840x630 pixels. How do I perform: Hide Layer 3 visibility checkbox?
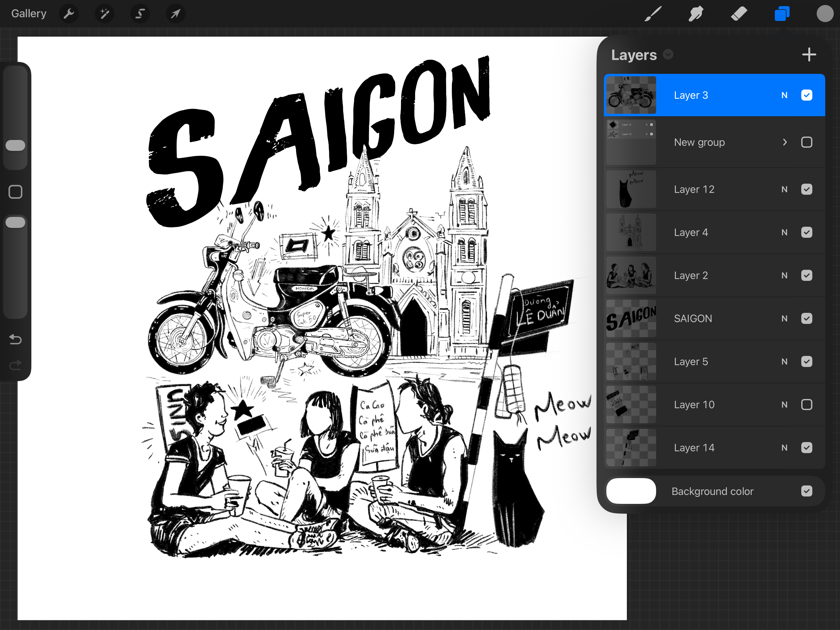806,95
